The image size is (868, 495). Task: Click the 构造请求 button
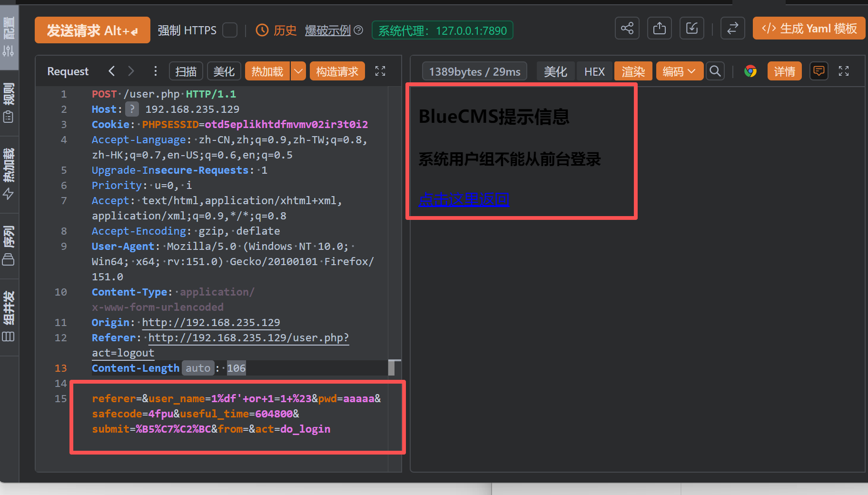(x=337, y=71)
